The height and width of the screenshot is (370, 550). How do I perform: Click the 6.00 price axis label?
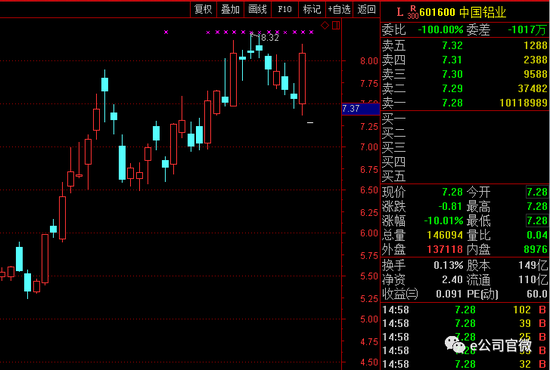coord(369,233)
